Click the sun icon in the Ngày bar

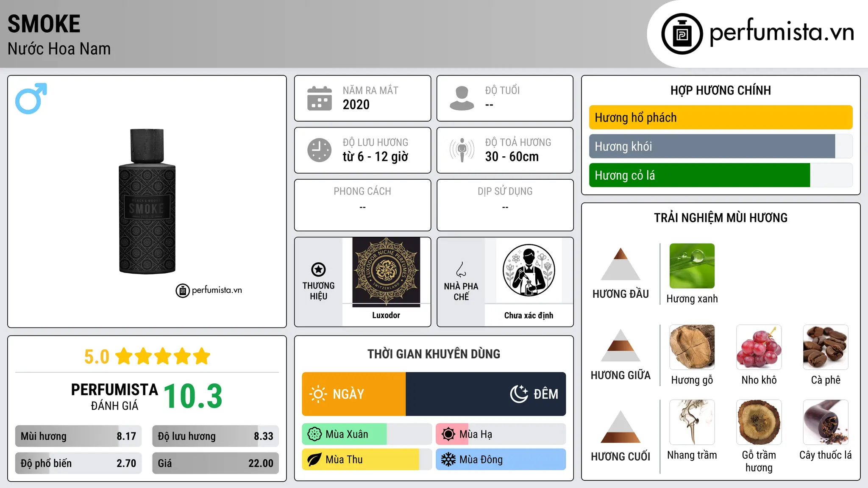[318, 394]
